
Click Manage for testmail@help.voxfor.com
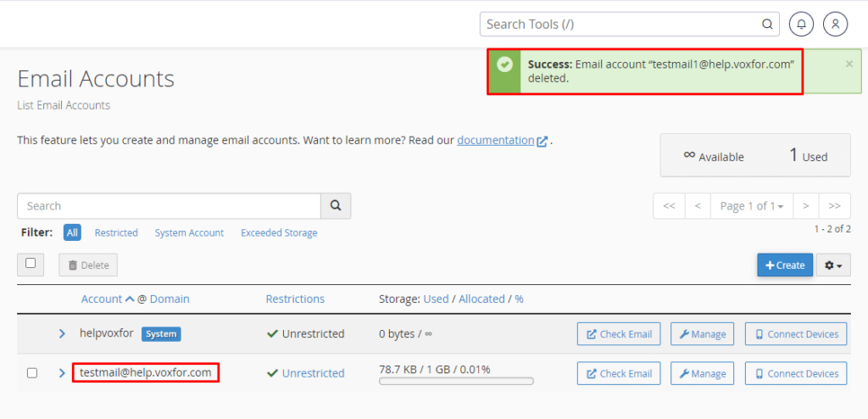tap(703, 373)
